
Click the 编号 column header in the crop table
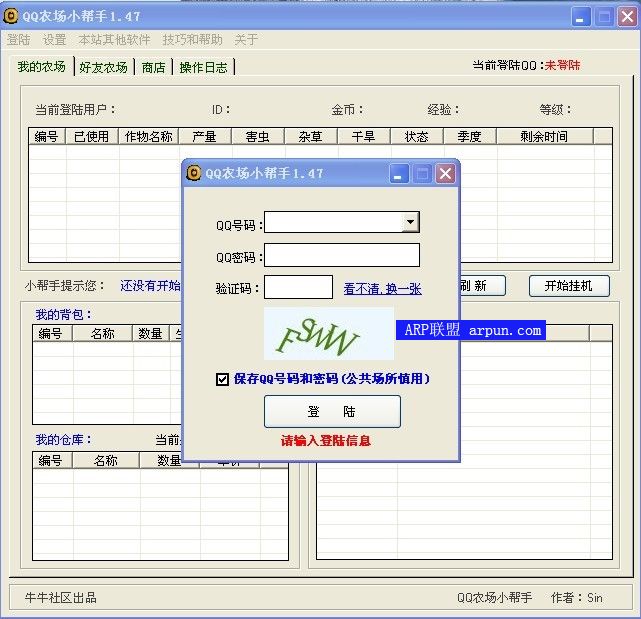[x=47, y=136]
